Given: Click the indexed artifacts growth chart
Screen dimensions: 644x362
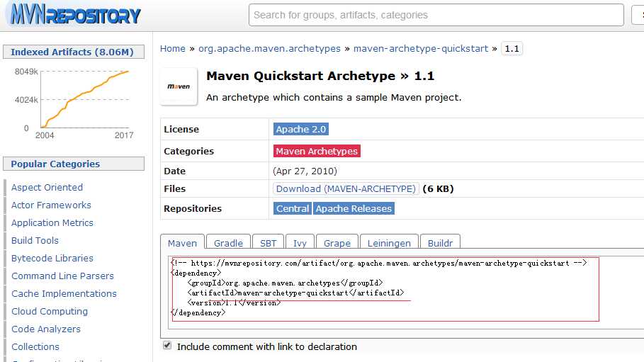Looking at the screenshot, I should (x=74, y=103).
